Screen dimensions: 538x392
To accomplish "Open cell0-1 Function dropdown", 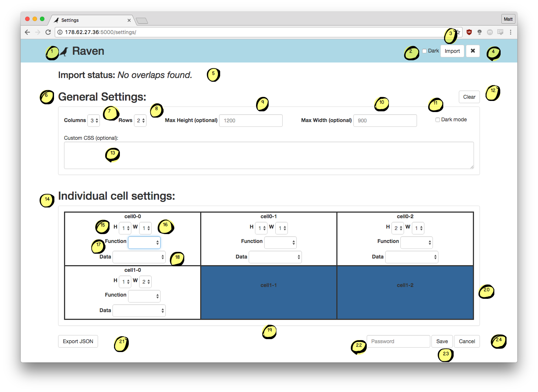I will point(280,243).
